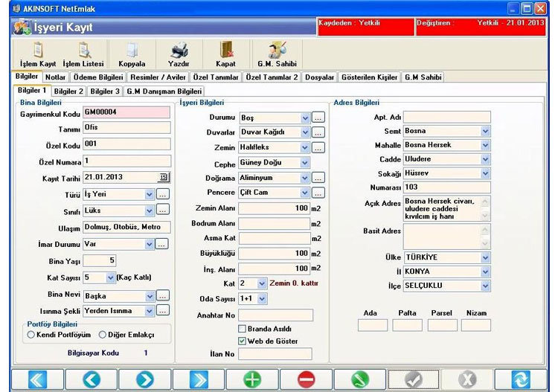Image resolution: width=558 pixels, height=392 pixels.
Task: Expand the İlçe dropdown
Action: pyautogui.click(x=485, y=286)
